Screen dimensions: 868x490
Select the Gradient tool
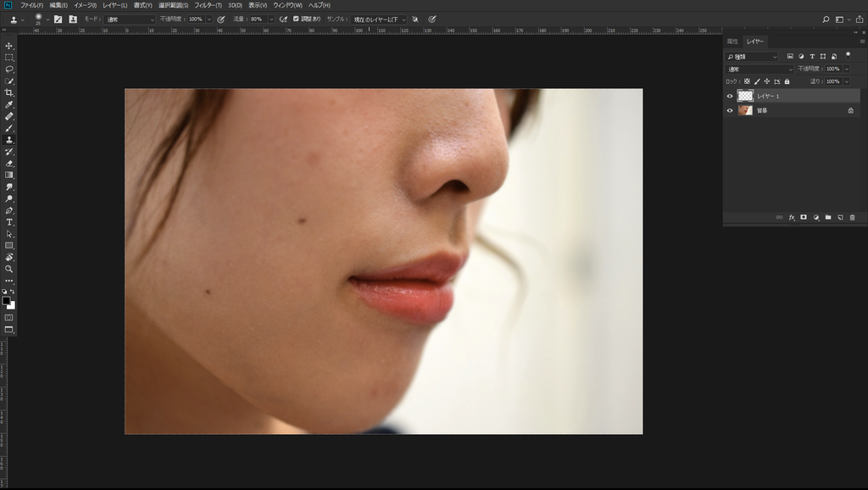click(8, 175)
